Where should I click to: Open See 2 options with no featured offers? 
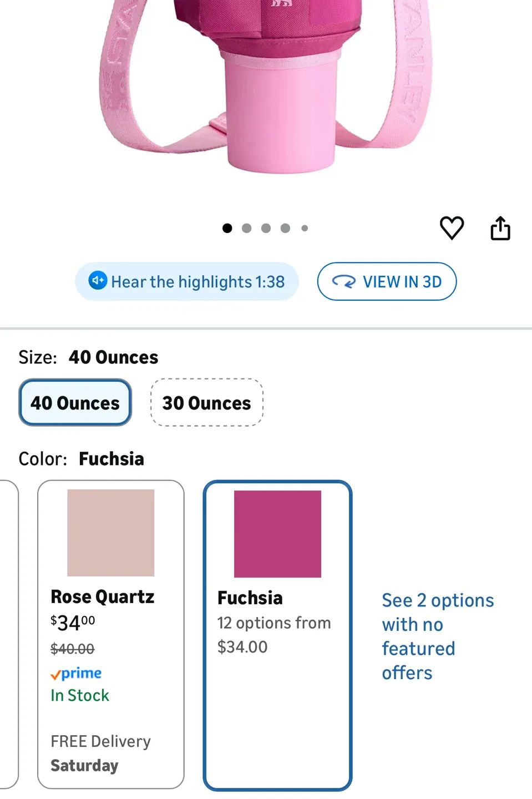[437, 636]
